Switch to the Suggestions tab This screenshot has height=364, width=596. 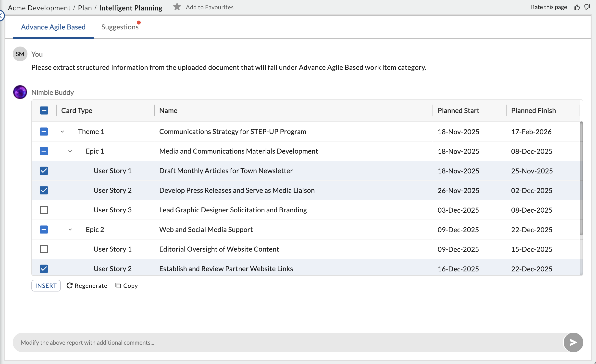(120, 27)
